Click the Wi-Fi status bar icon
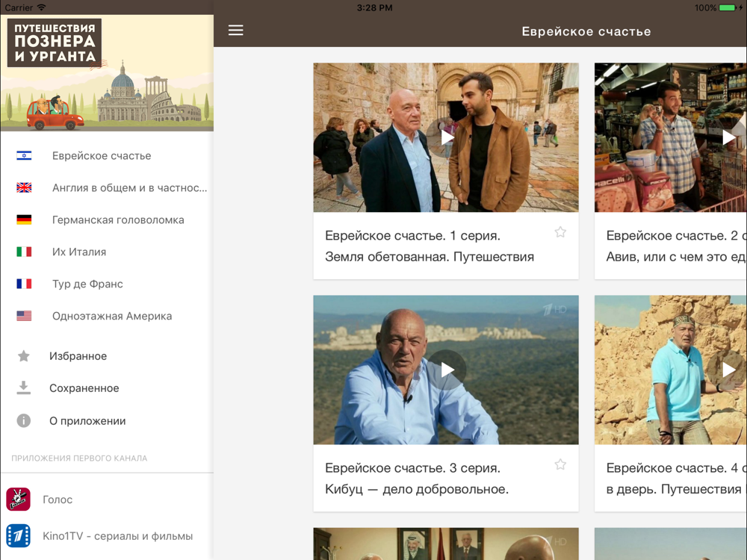Image resolution: width=747 pixels, height=560 pixels. [41, 7]
